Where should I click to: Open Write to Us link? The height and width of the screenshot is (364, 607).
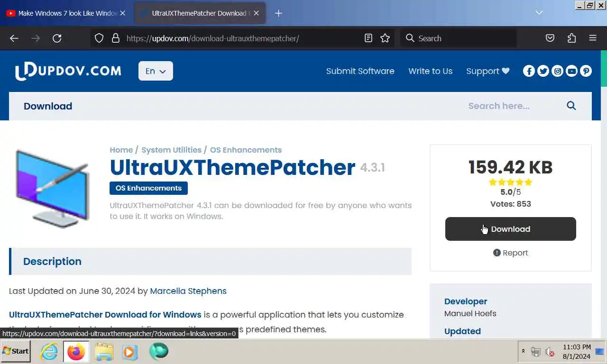[430, 71]
